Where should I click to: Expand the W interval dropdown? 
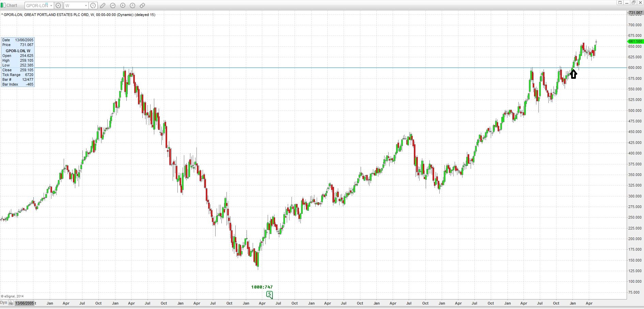pos(86,5)
